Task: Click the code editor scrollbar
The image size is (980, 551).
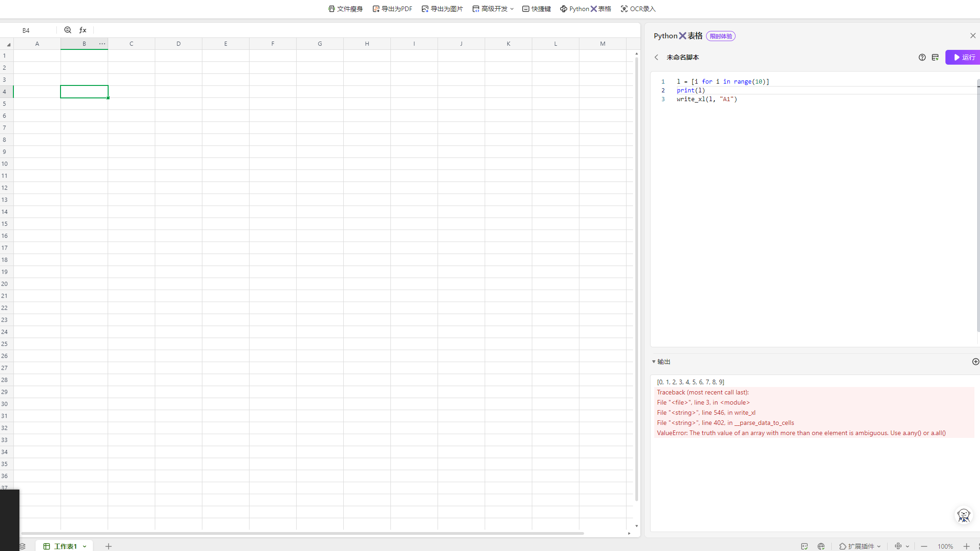Action: click(x=978, y=206)
